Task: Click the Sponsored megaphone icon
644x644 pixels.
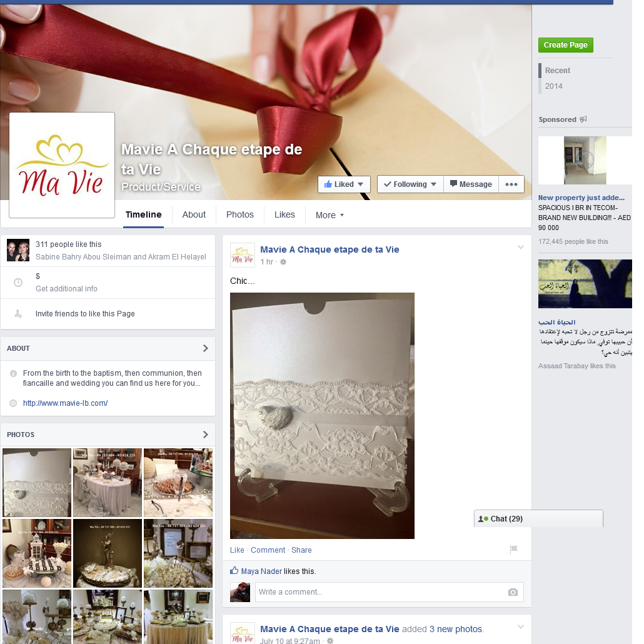Action: pyautogui.click(x=583, y=119)
